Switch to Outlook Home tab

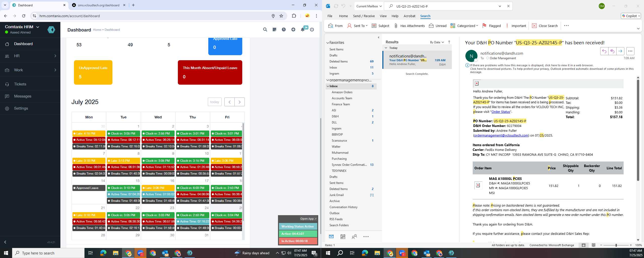pyautogui.click(x=343, y=16)
